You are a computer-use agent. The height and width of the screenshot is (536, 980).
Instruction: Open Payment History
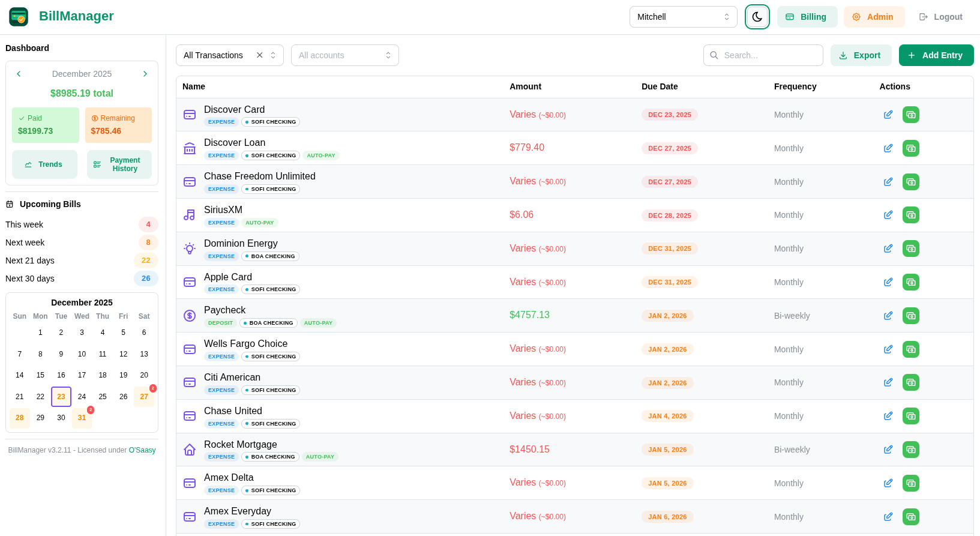click(x=119, y=164)
